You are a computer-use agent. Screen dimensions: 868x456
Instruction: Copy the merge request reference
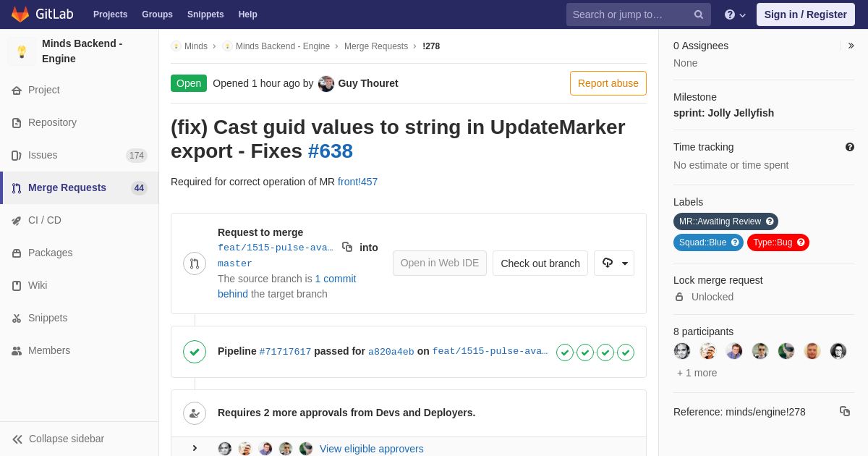tap(845, 411)
